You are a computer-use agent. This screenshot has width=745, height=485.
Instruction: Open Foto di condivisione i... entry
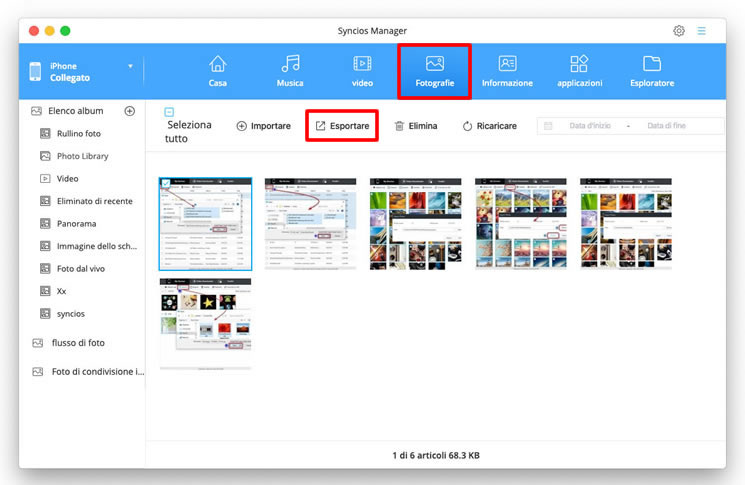coord(97,371)
